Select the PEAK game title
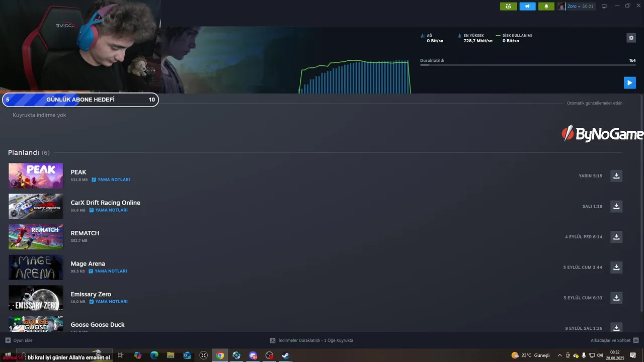The width and height of the screenshot is (644, 362). point(78,172)
